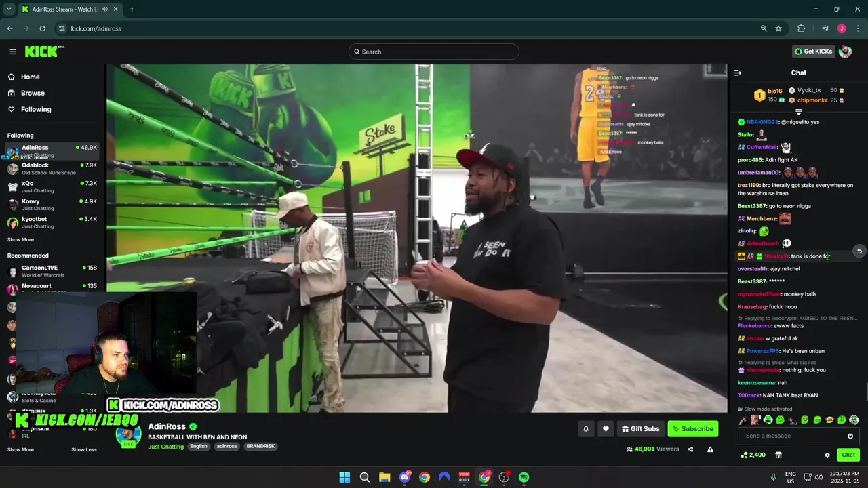Viewport: 868px width, 488px height.
Task: Open Konvy channel in Following list
Action: pos(52,204)
